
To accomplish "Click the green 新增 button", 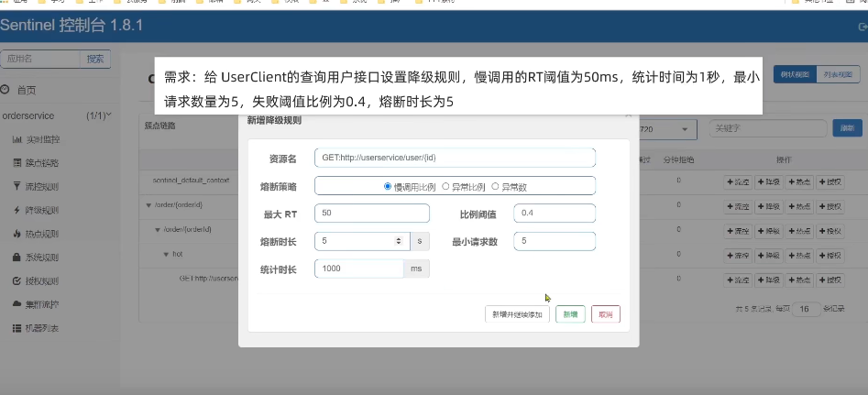I will (x=570, y=314).
